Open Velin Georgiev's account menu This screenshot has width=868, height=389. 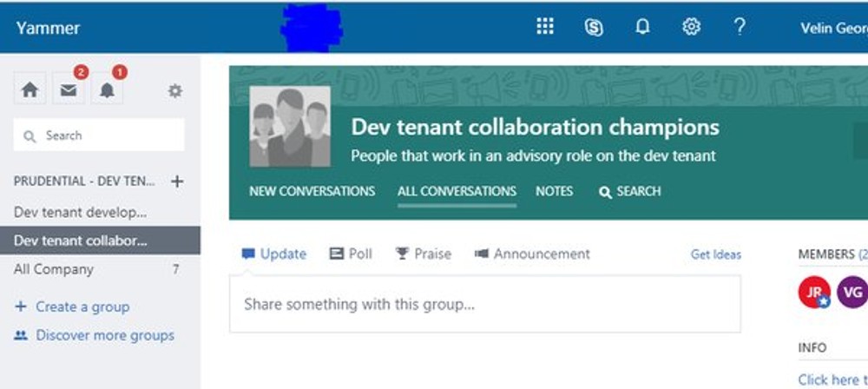833,28
